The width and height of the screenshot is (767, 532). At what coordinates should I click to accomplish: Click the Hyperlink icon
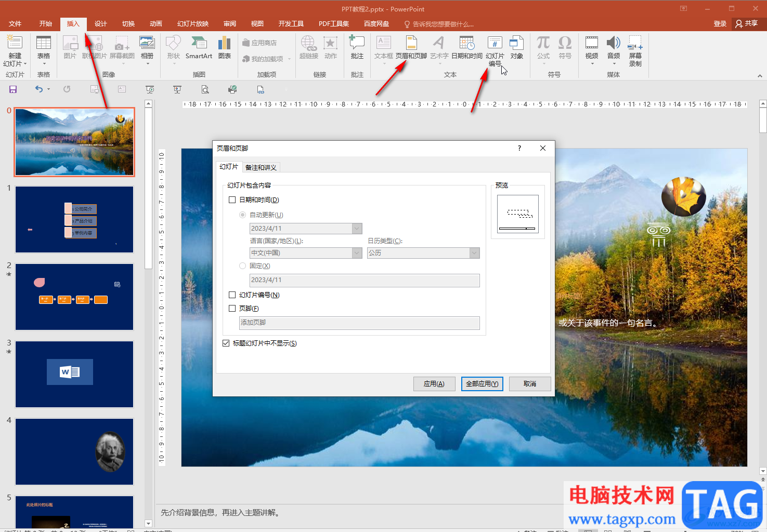tap(308, 47)
